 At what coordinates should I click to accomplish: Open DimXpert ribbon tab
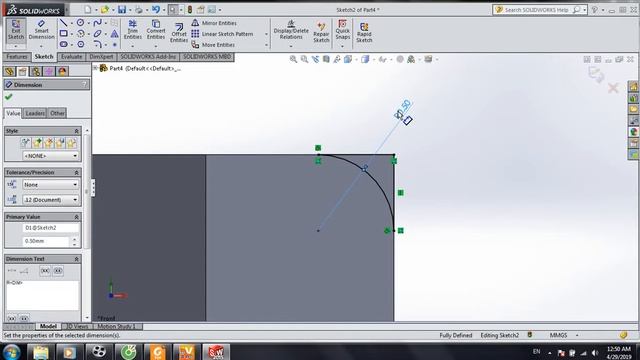pyautogui.click(x=101, y=57)
